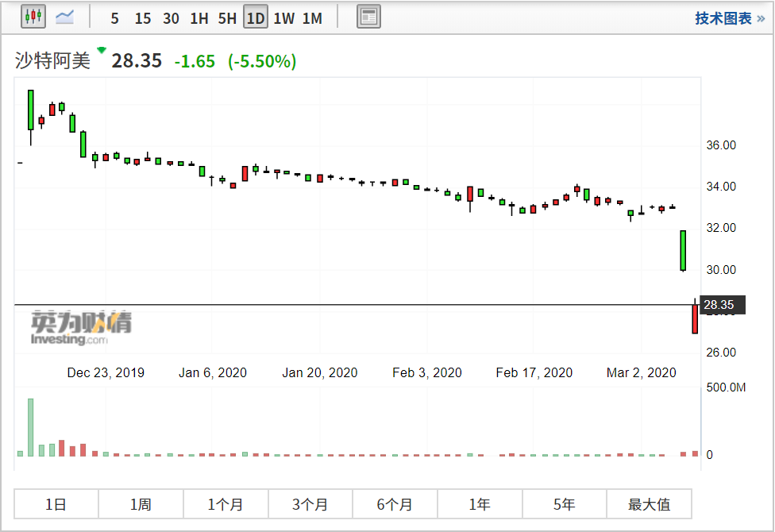This screenshot has height=532, width=775.
Task: Click the 28.35 current price label
Action: point(137,61)
